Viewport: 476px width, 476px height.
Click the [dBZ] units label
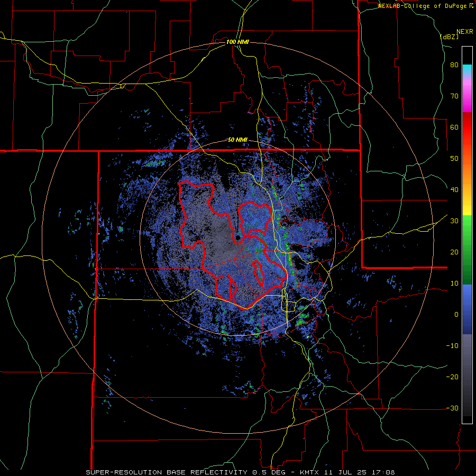pos(449,36)
